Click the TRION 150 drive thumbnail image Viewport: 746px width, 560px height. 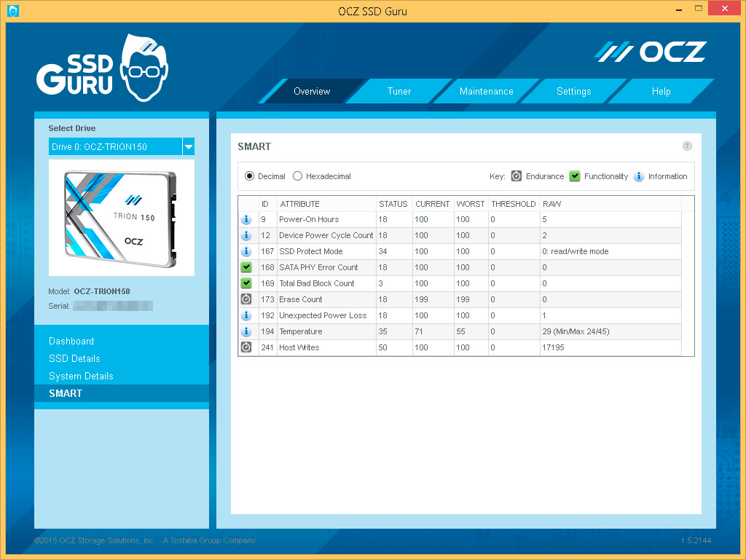pos(122,218)
